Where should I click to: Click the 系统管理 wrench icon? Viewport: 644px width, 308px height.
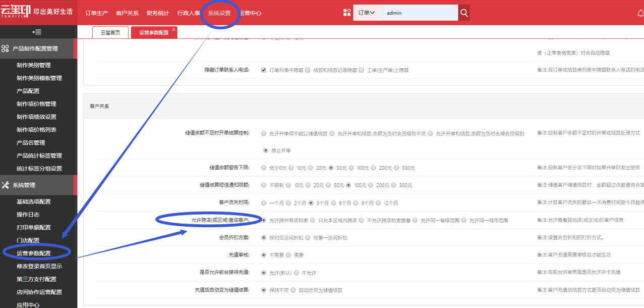(x=6, y=185)
